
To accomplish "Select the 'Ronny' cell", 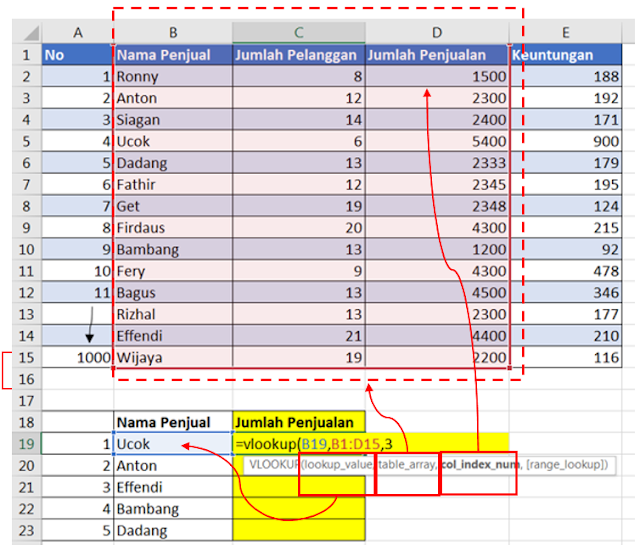I will (x=173, y=76).
